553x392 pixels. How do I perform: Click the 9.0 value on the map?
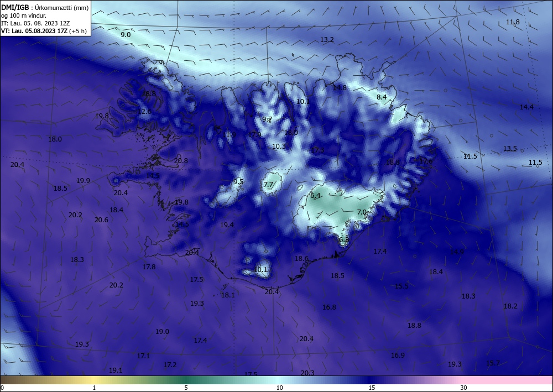[126, 34]
